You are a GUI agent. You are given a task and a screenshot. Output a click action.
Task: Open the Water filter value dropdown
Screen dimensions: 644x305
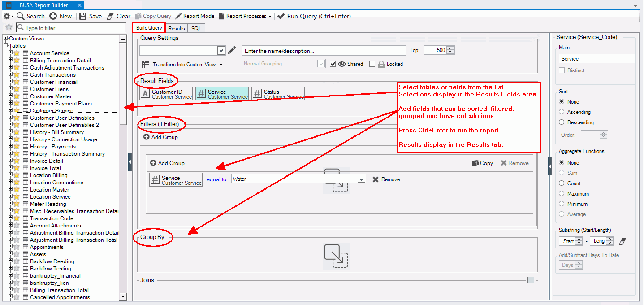[x=361, y=179]
